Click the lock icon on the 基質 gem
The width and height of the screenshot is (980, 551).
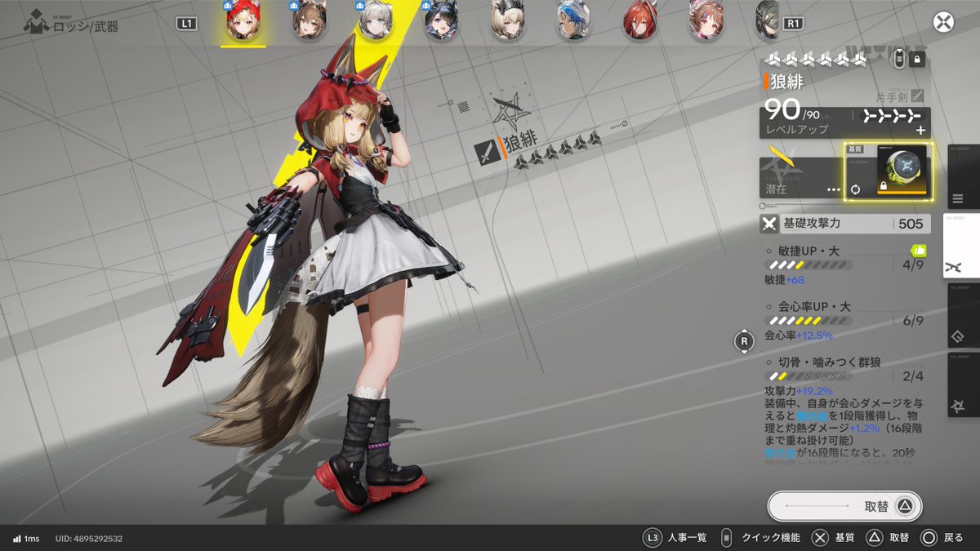883,187
